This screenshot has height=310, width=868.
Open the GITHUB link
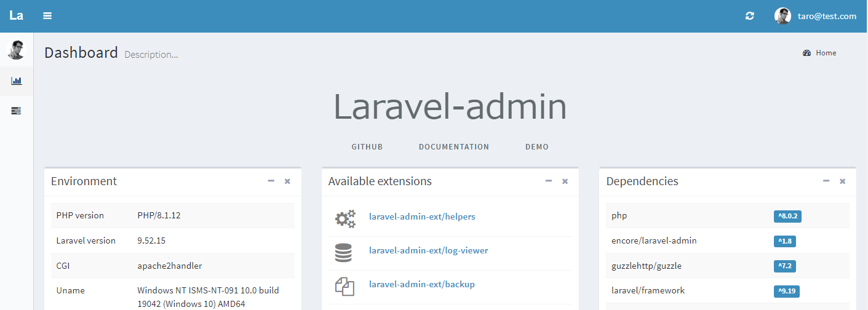[x=367, y=147]
